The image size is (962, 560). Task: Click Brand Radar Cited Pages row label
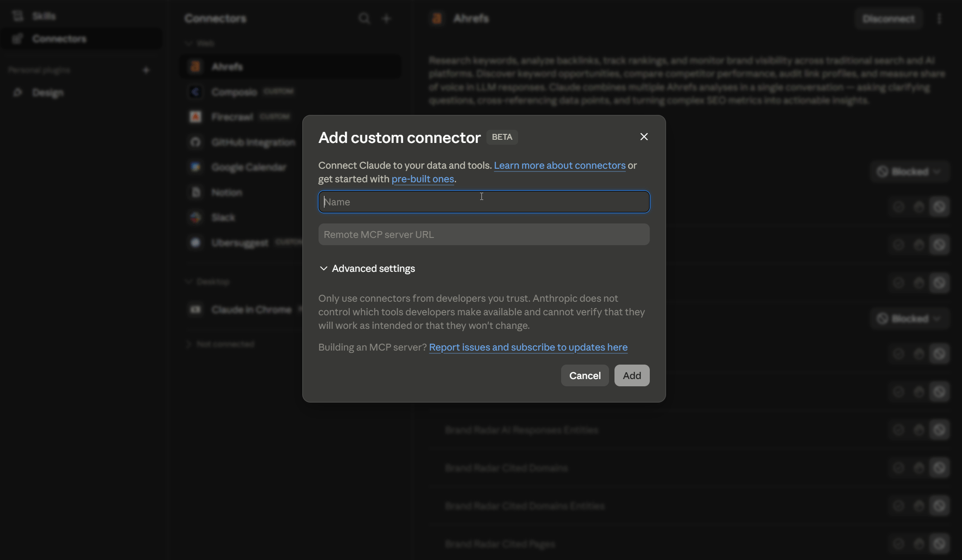[x=500, y=544]
